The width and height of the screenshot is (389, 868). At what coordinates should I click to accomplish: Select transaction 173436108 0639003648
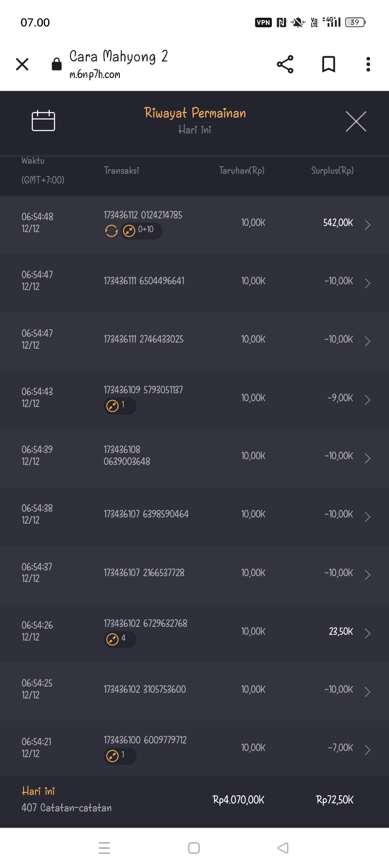(127, 456)
